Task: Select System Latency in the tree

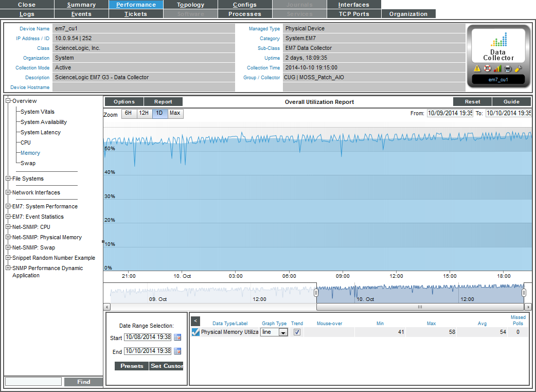Action: click(41, 132)
